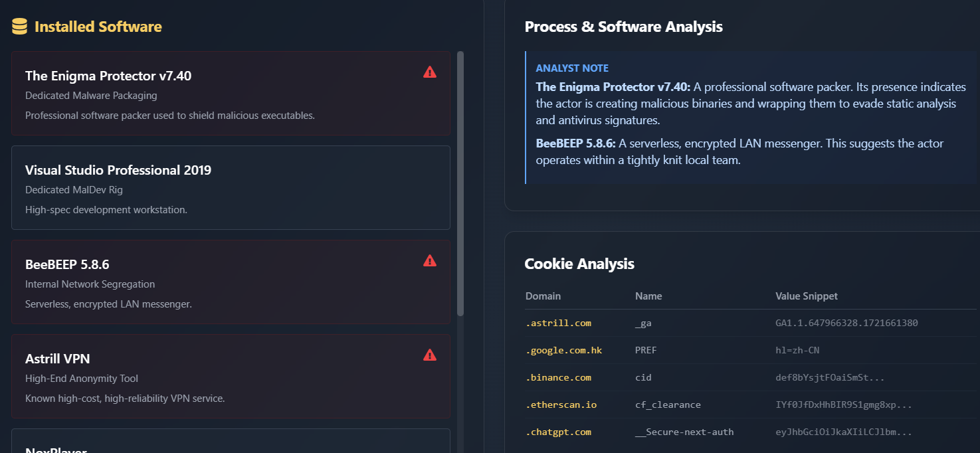Click the warning icon on BeeBEEP card
Image resolution: width=980 pixels, height=453 pixels.
pos(430,260)
